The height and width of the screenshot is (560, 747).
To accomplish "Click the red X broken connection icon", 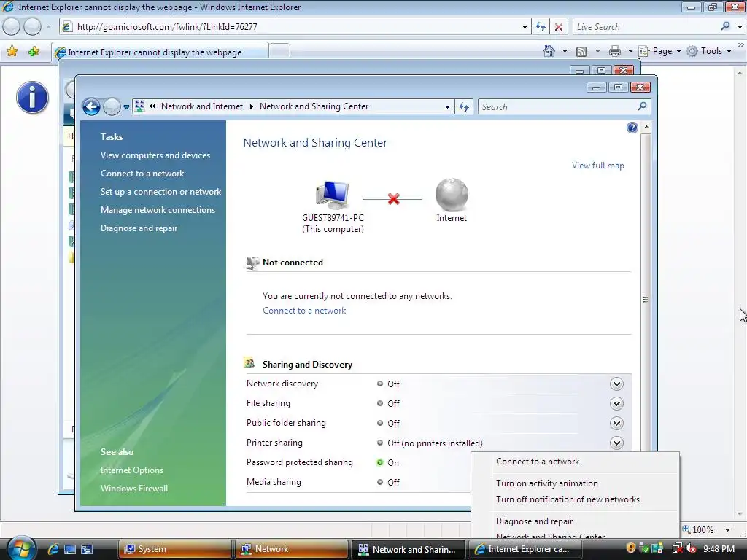I will pyautogui.click(x=393, y=198).
